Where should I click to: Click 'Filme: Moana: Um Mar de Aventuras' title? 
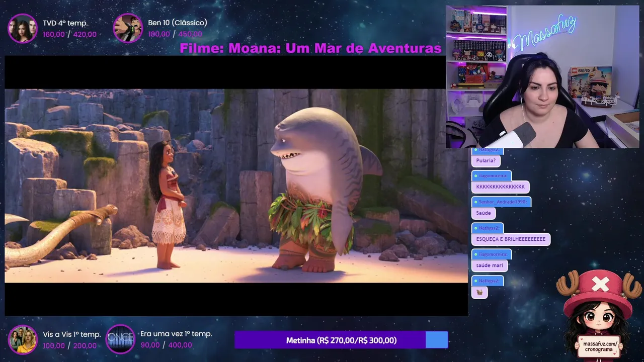310,48
